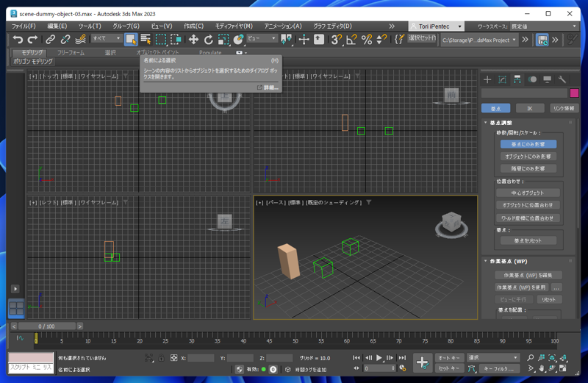This screenshot has height=383, width=588.
Task: Open the Tools menu
Action: tap(90, 26)
